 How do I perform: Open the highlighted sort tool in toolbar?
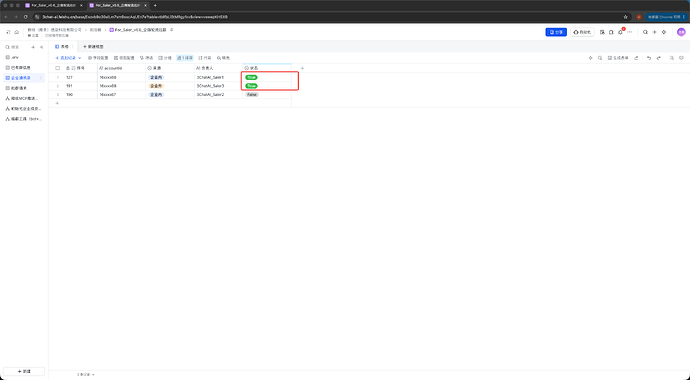(185, 58)
